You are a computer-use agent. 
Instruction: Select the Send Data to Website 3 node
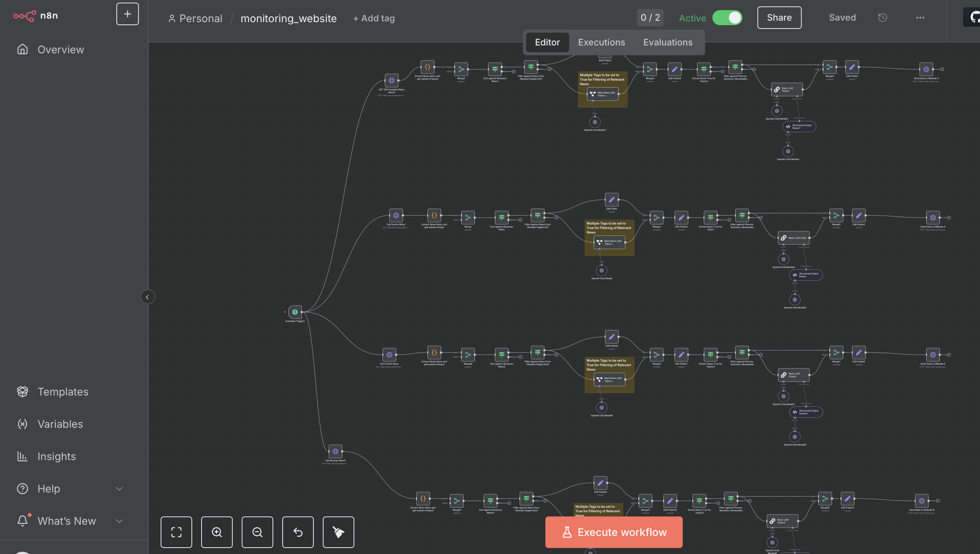(x=926, y=69)
